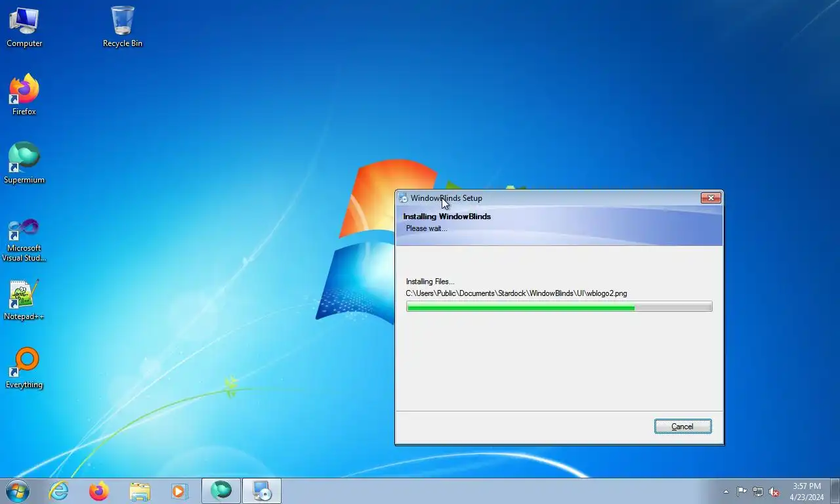Image resolution: width=840 pixels, height=504 pixels.
Task: Launch Firefox from the taskbar
Action: pyautogui.click(x=99, y=491)
